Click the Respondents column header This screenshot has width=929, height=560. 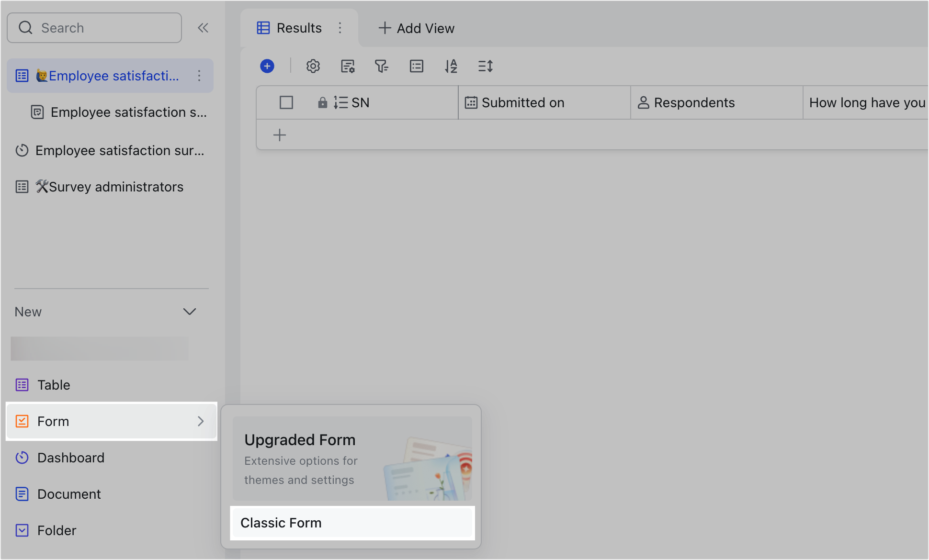pyautogui.click(x=717, y=102)
